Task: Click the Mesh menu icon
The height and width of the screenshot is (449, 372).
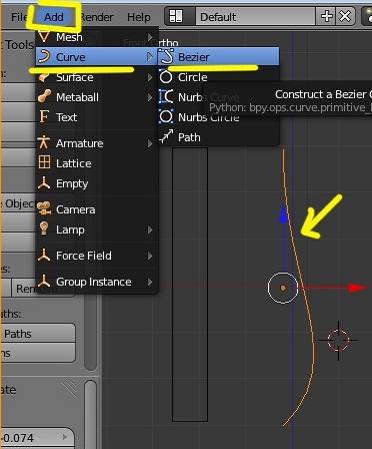Action: [44, 36]
